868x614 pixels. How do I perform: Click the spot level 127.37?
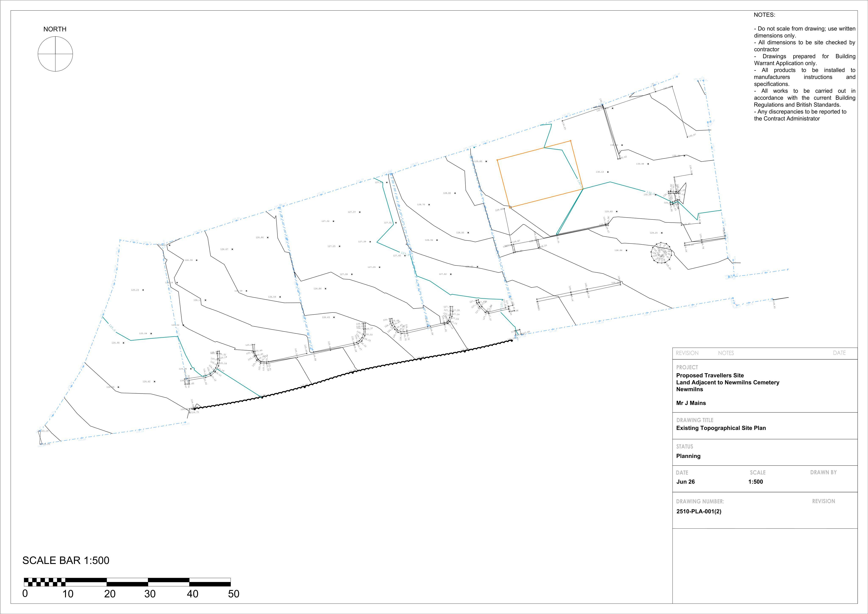(x=352, y=212)
